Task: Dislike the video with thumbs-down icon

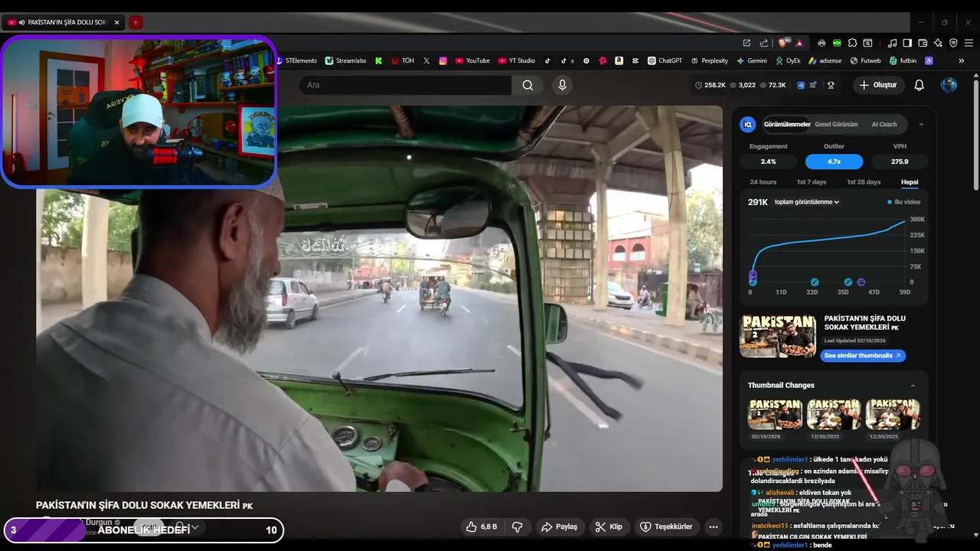Action: (517, 527)
